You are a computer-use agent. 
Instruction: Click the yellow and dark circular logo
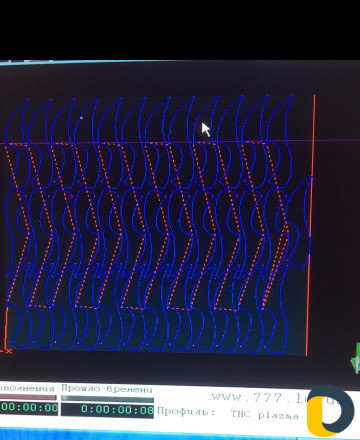click(x=330, y=411)
